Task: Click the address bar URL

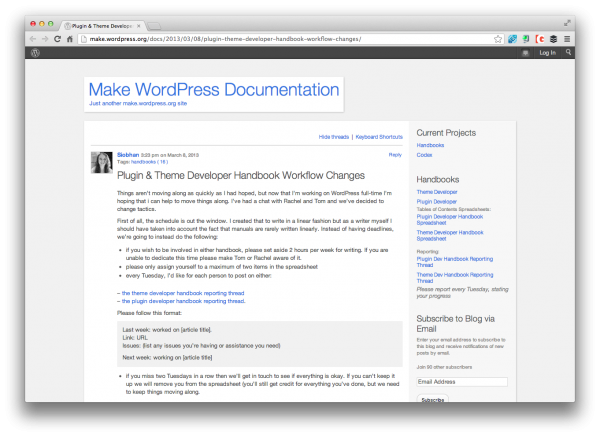Action: click(x=225, y=39)
